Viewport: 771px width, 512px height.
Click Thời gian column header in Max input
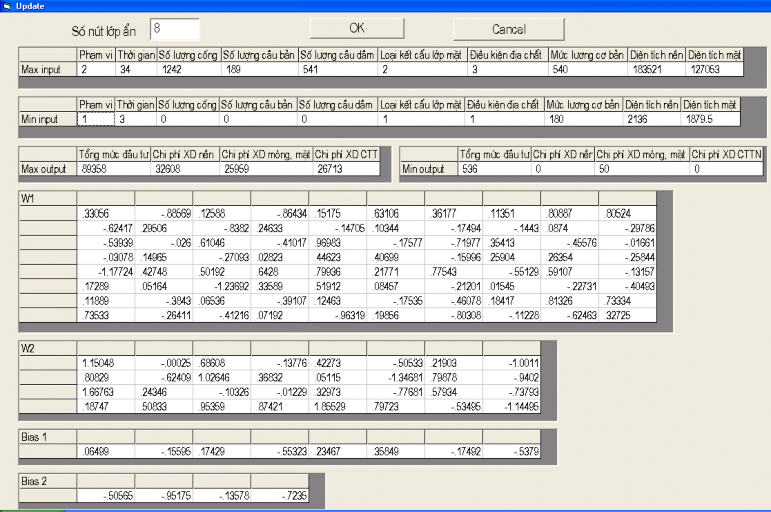pos(135,54)
